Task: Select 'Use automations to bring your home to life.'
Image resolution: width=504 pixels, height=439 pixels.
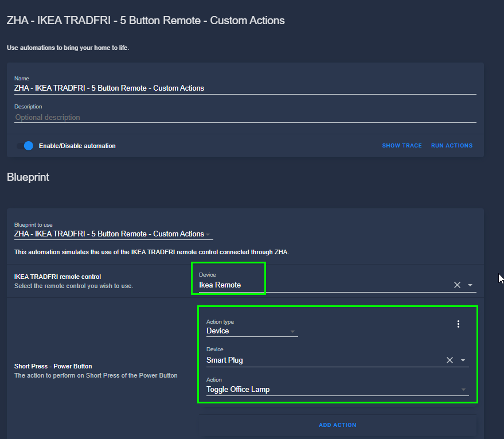Action: pos(68,48)
